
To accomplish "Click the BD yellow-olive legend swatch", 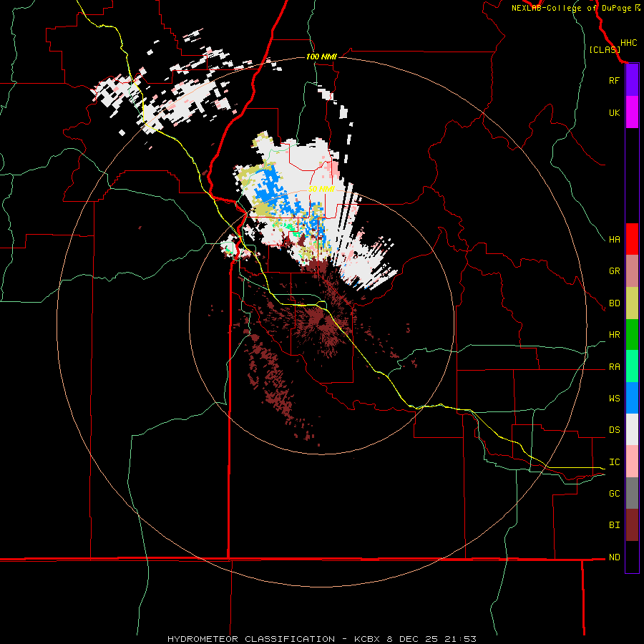I will [632, 303].
